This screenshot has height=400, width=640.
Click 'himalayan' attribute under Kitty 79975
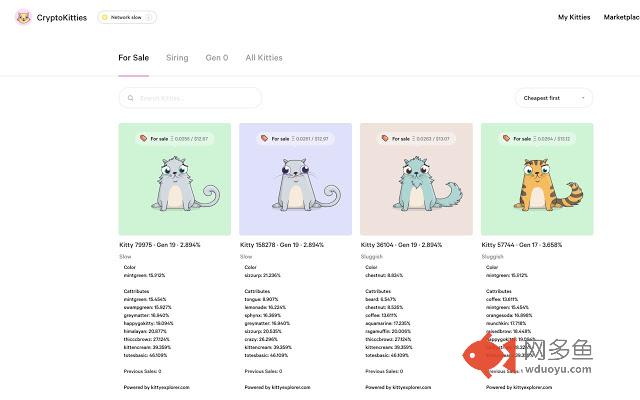click(x=145, y=331)
